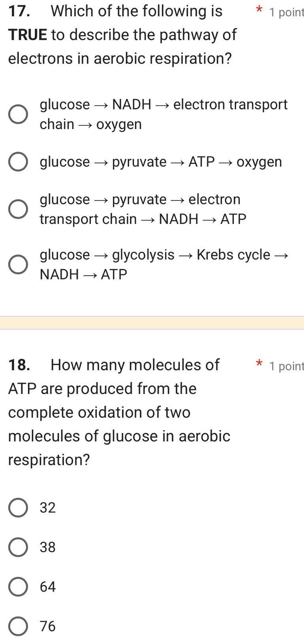Viewport: 304px width, 644px height.
Task: Select the answer 32 for question 18
Action: pos(18,507)
